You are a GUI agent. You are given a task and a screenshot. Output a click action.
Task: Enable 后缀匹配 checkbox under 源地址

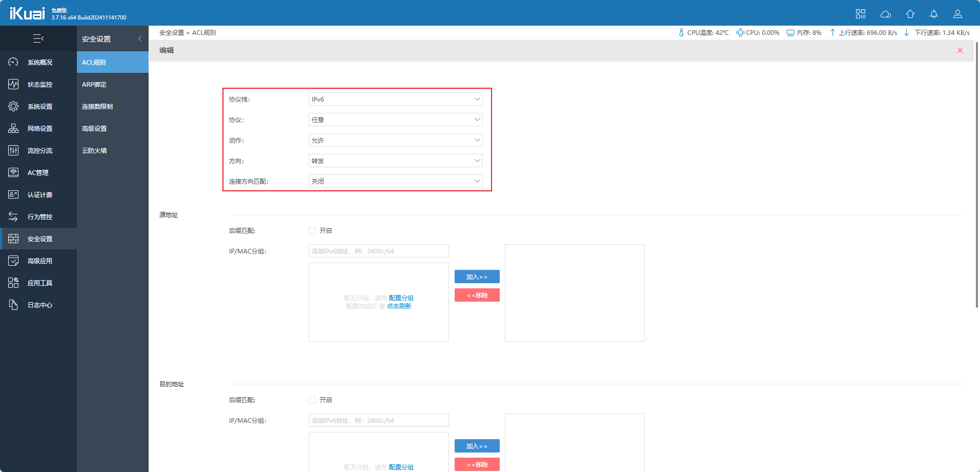pos(312,231)
